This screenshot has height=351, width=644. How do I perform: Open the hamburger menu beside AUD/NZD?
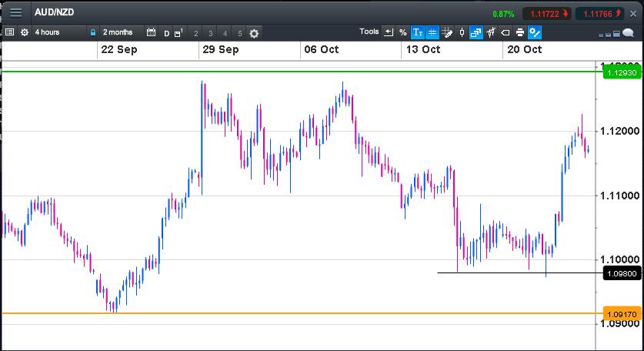[x=15, y=13]
